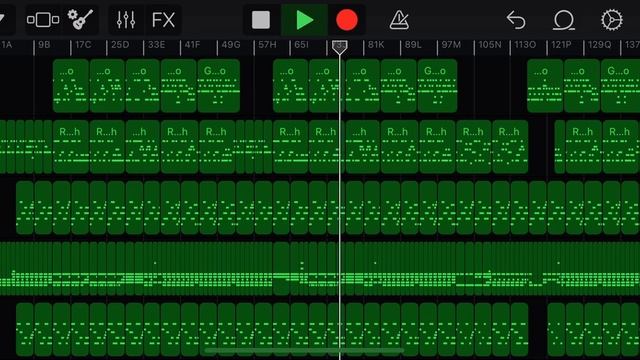Jump to ruler marker 89L
This screenshot has height=360, width=640.
point(413,45)
